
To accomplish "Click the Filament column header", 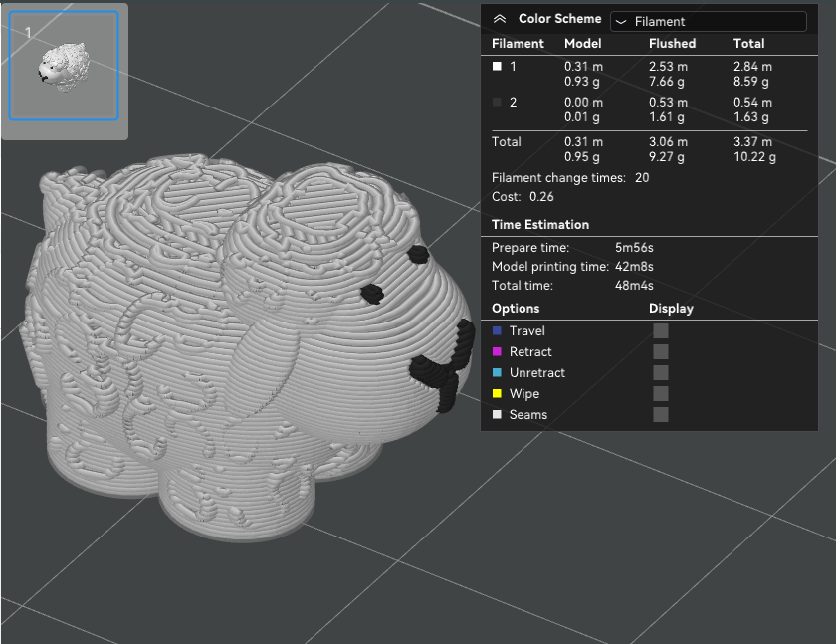I will pyautogui.click(x=518, y=43).
